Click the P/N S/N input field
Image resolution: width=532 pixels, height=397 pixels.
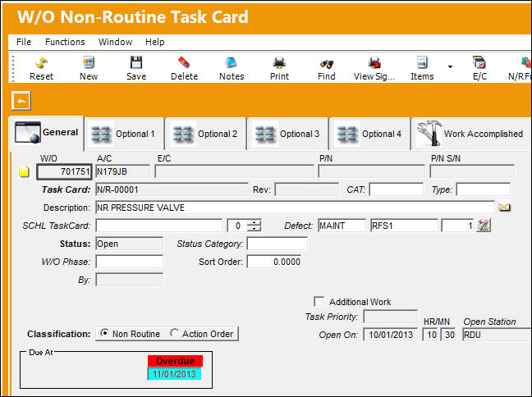pyautogui.click(x=472, y=171)
